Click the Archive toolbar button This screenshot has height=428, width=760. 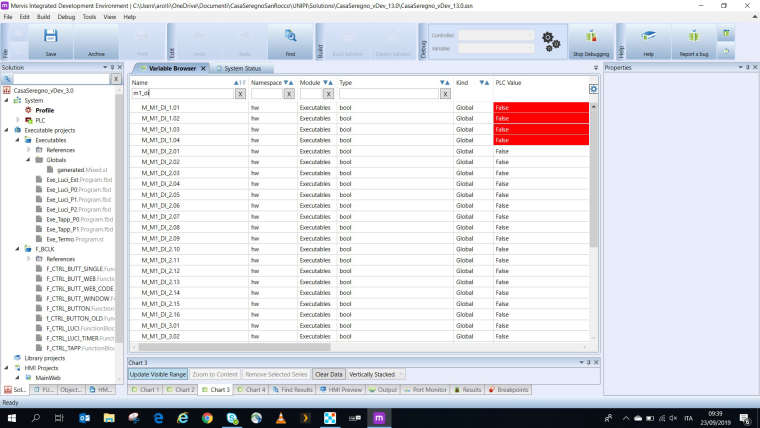[96, 42]
